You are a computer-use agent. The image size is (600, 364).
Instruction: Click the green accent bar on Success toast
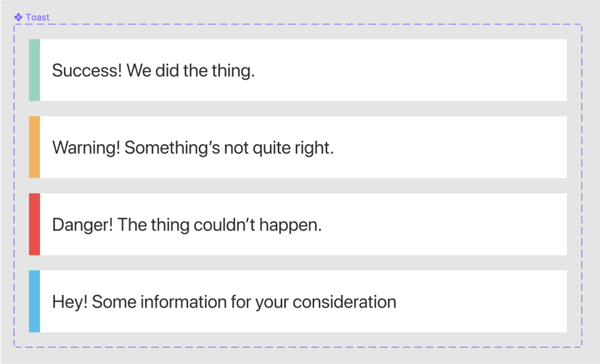click(34, 70)
